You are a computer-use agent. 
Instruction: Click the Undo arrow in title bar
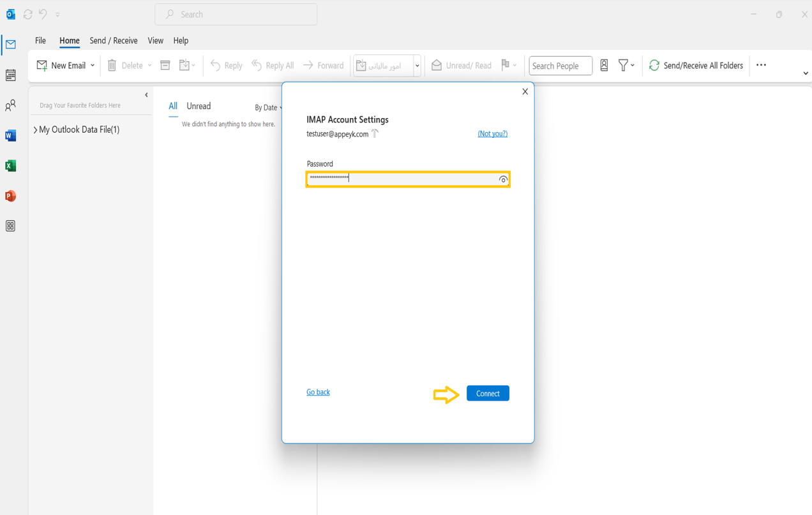click(x=43, y=14)
